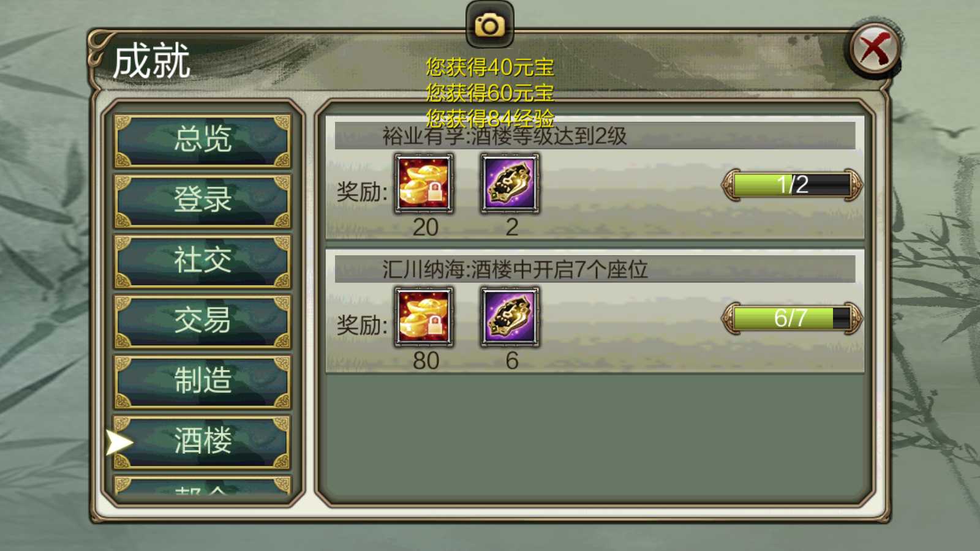Click the 成就 window title
Screen dimensions: 980x551
click(151, 61)
